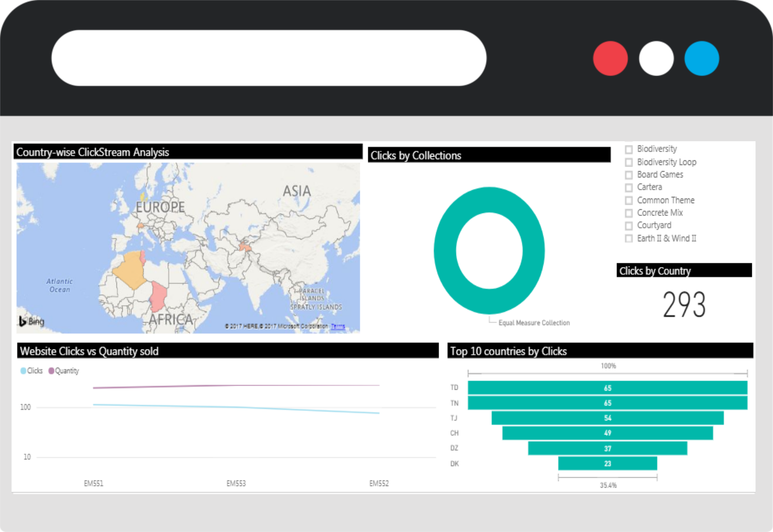Click into the empty address bar field

point(268,58)
